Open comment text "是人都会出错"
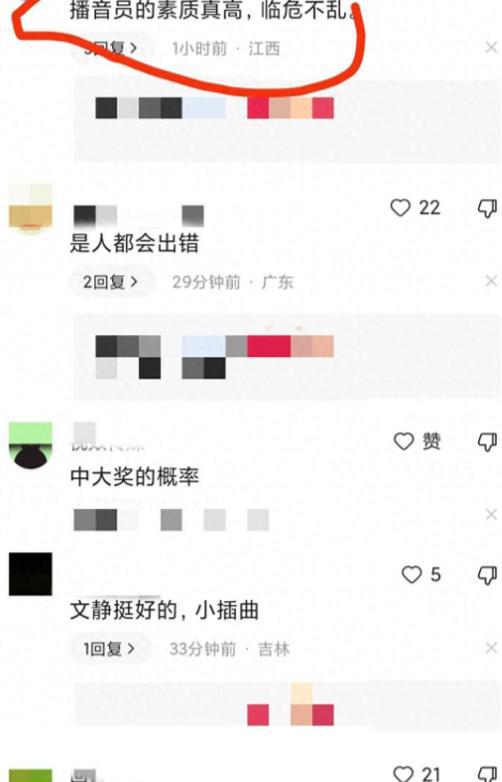 134,243
